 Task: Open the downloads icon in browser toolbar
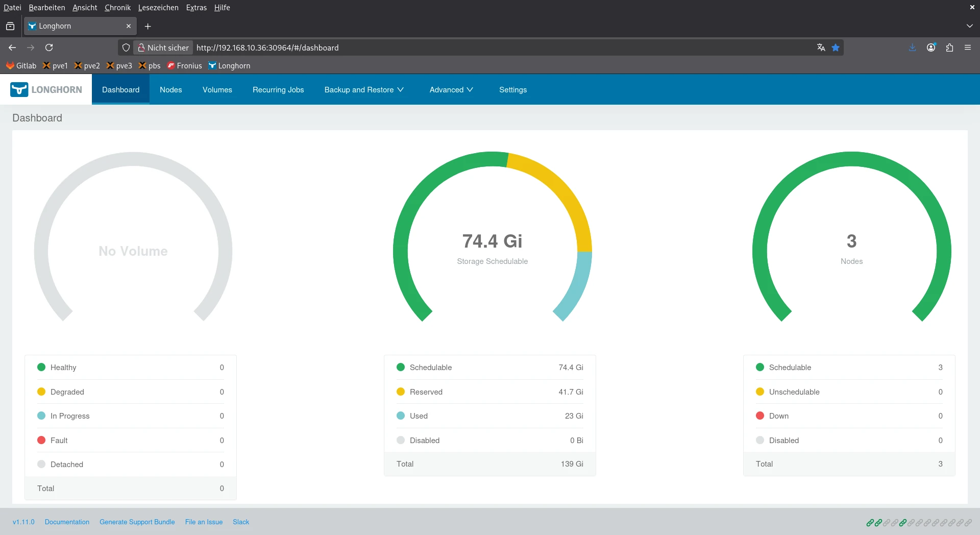point(912,47)
